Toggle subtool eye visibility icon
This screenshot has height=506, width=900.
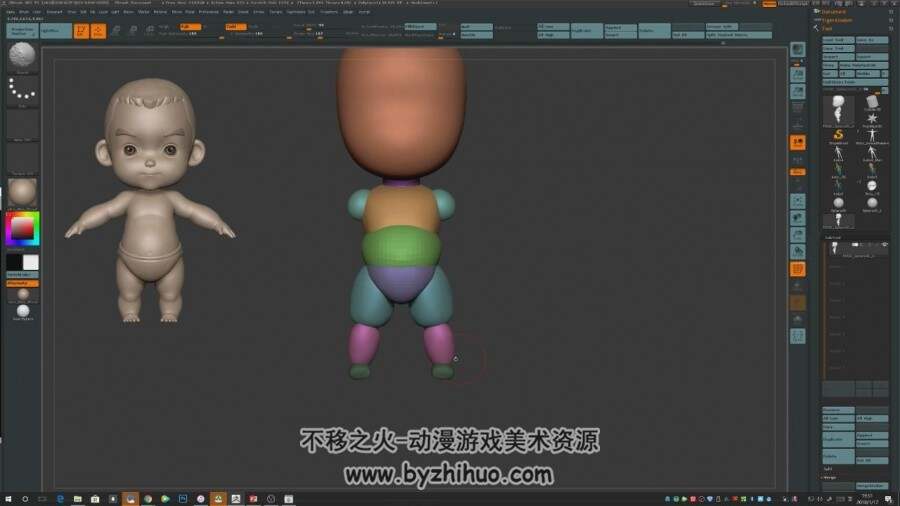pyautogui.click(x=885, y=245)
